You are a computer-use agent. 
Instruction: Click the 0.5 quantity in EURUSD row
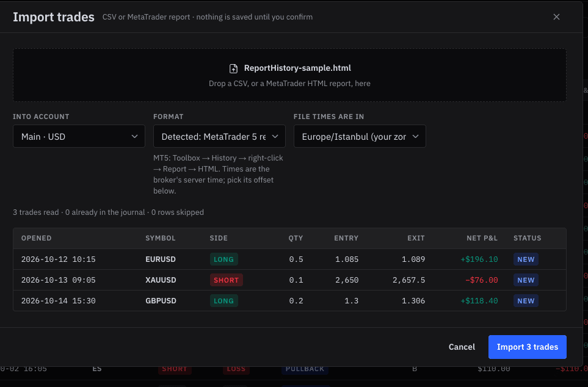(x=296, y=259)
